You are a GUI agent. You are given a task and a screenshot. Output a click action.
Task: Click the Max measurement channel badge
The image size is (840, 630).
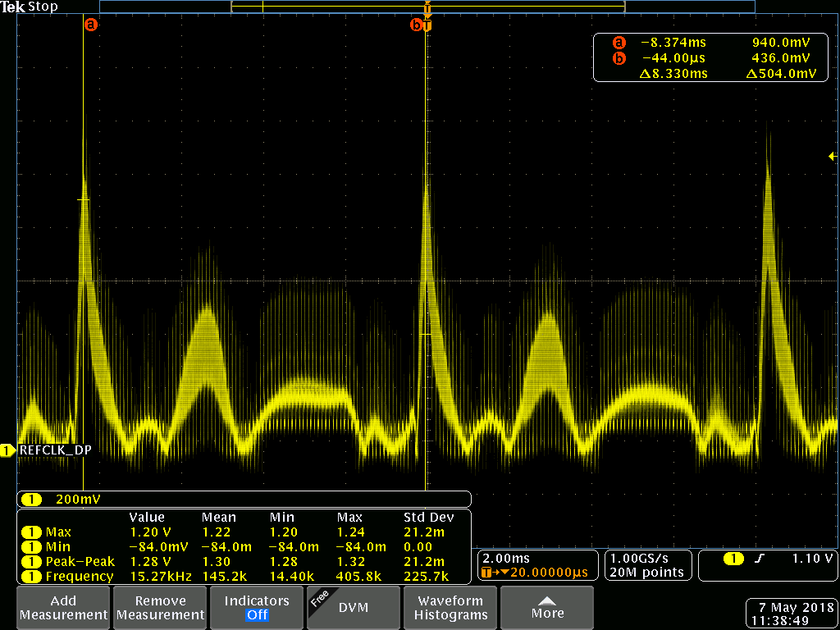coord(31,532)
